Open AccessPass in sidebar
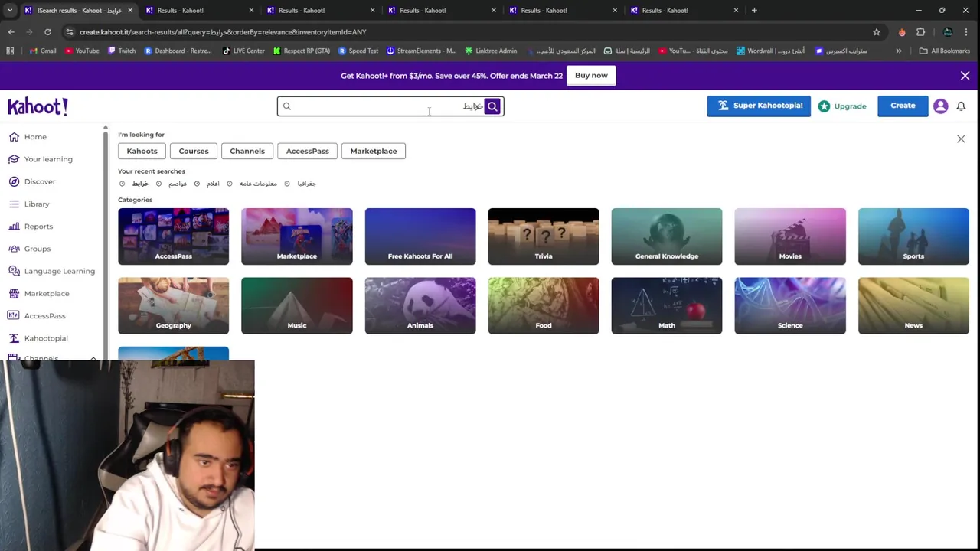Screen dimensions: 980x551 pos(38,315)
